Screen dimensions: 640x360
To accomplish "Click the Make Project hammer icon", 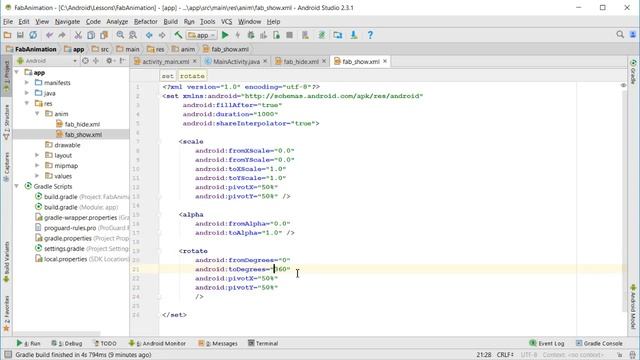I will [x=178, y=35].
